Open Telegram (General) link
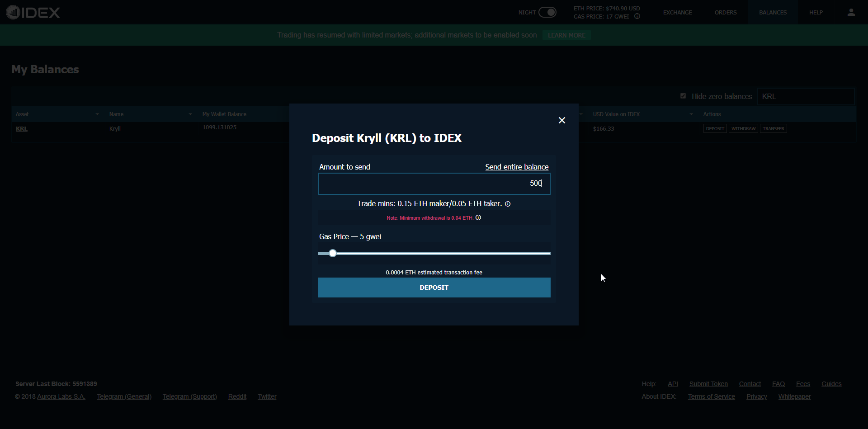Viewport: 868px width, 429px height. click(x=124, y=396)
